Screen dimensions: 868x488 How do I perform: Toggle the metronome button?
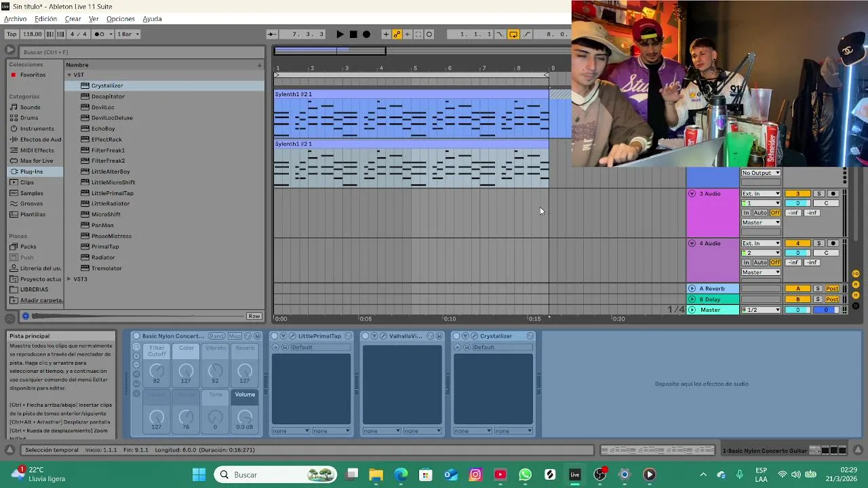pyautogui.click(x=100, y=34)
